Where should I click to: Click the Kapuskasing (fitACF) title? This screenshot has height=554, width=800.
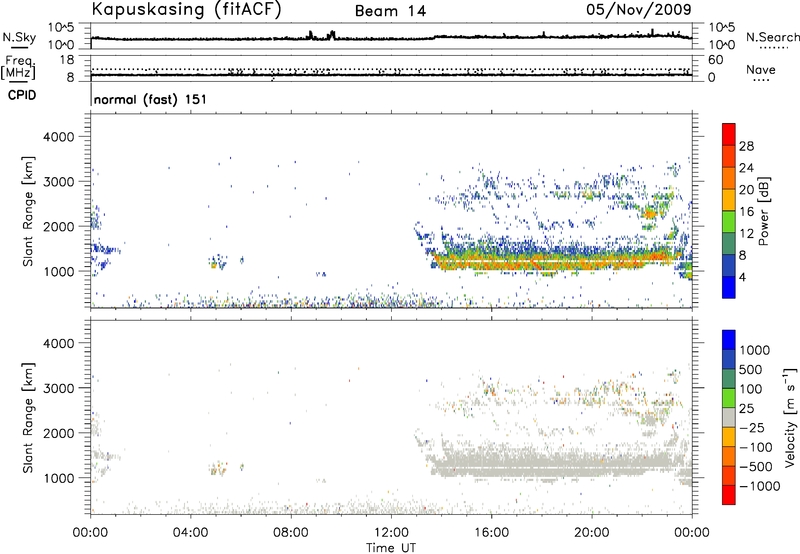[186, 10]
